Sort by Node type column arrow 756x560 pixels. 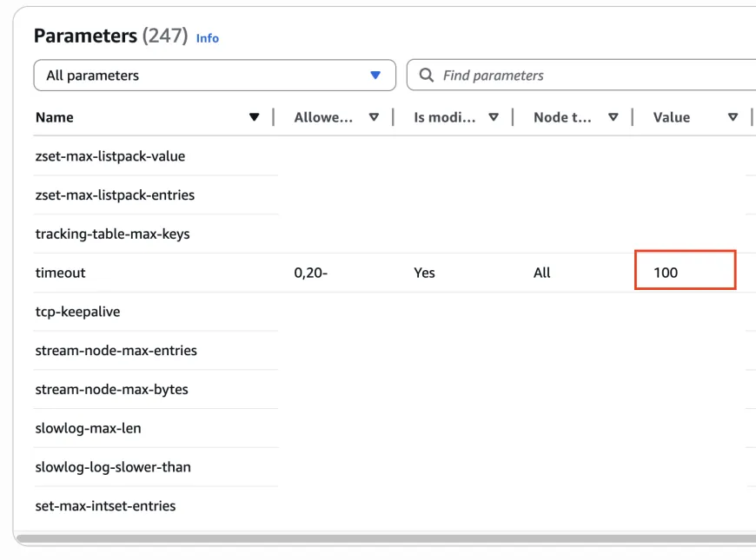tap(613, 117)
